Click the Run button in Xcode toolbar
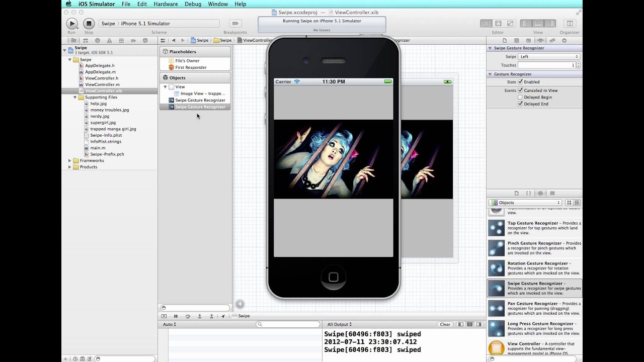Viewport: 644px width, 362px height. [x=72, y=24]
